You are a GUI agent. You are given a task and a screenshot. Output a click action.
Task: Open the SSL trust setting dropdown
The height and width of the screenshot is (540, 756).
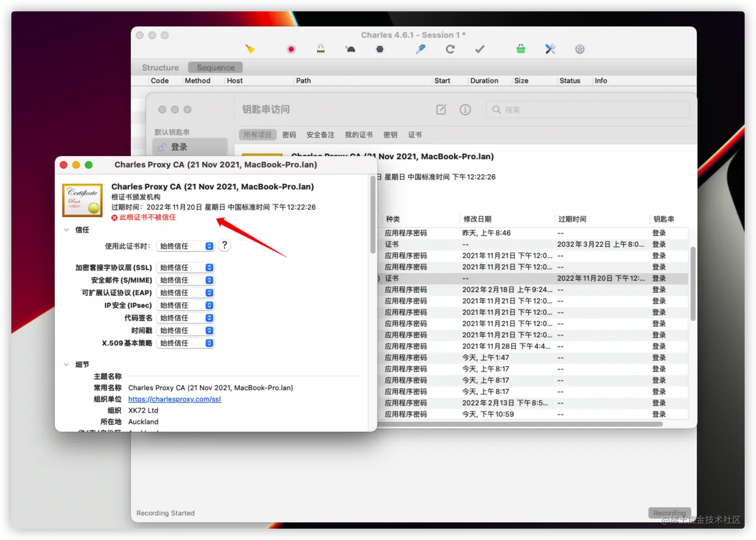pyautogui.click(x=185, y=268)
